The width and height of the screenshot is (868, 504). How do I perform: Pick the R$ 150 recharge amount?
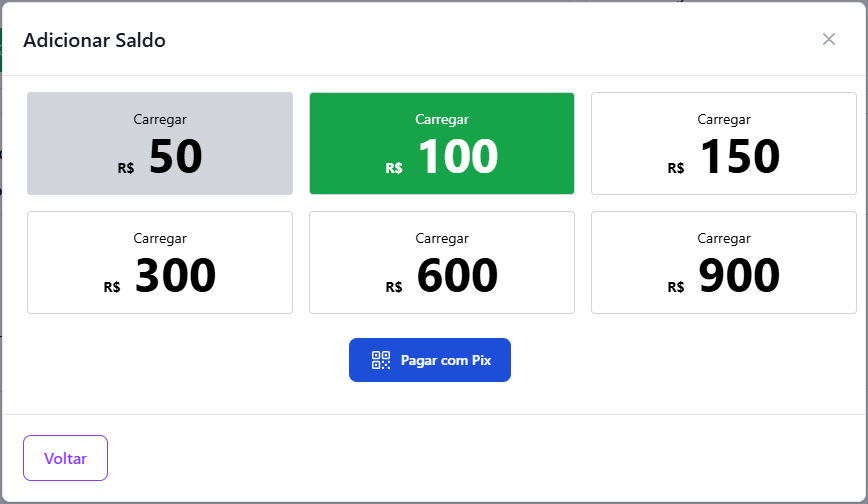[724, 144]
